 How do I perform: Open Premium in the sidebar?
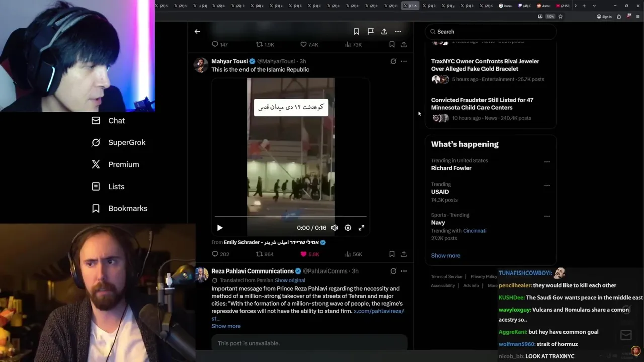point(115,164)
